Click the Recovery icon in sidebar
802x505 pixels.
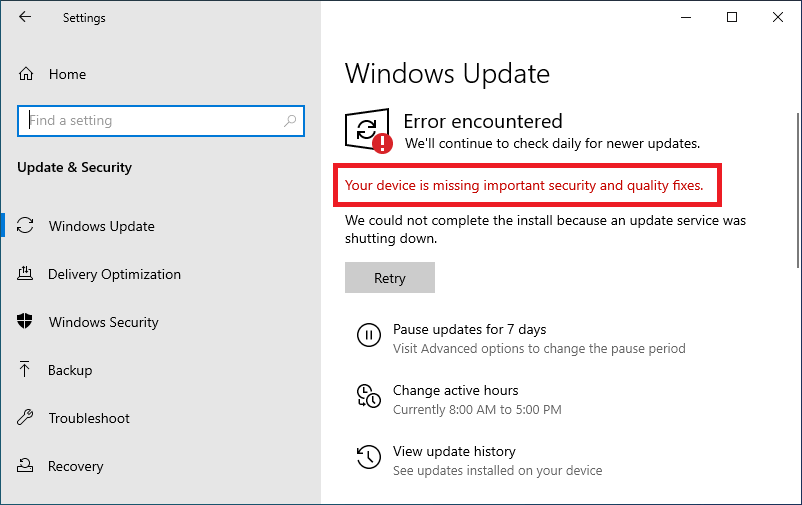(x=26, y=466)
